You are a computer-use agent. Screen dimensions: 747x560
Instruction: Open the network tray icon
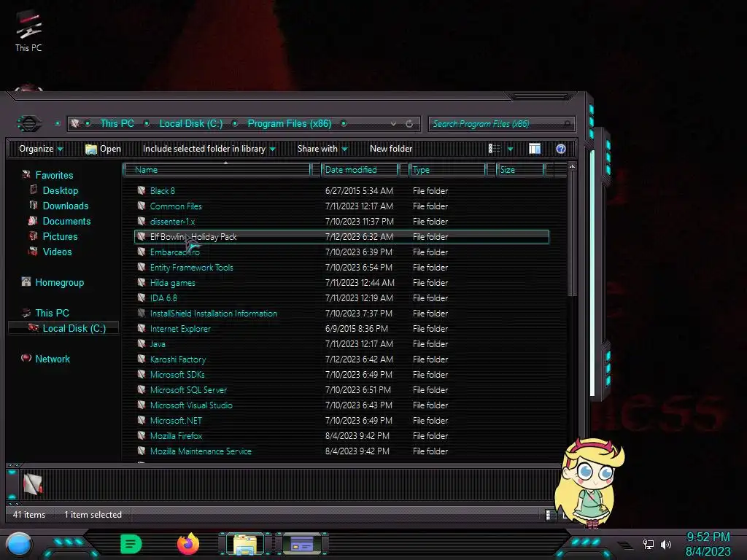point(649,544)
